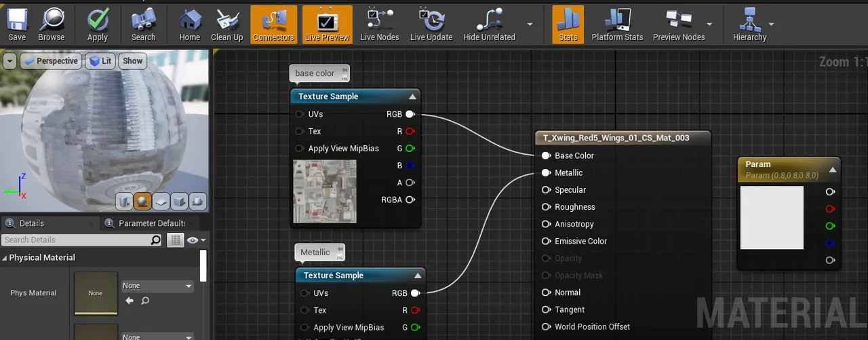Click green G output pin of base color sampler
The image size is (868, 340).
point(410,148)
